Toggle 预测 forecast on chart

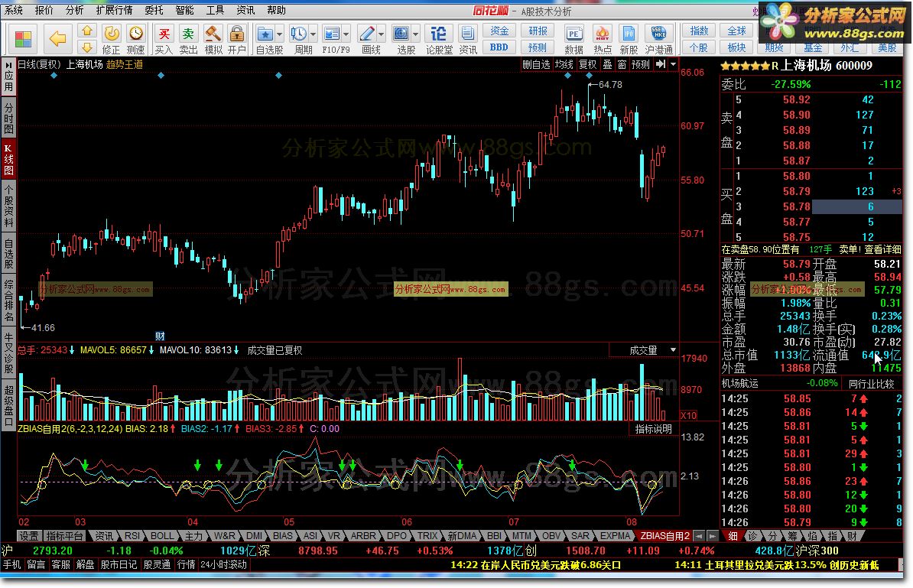(x=641, y=65)
